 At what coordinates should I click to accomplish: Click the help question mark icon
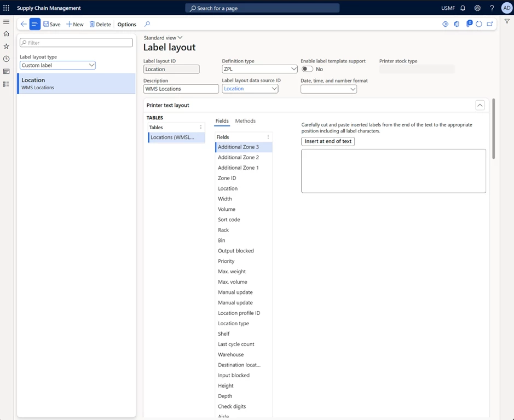click(492, 8)
